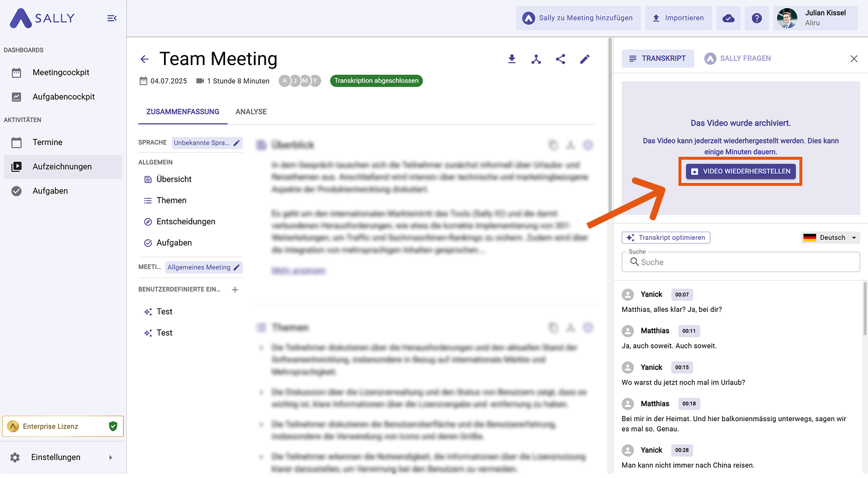
Task: Click Video wiederherstellen button
Action: tap(740, 171)
